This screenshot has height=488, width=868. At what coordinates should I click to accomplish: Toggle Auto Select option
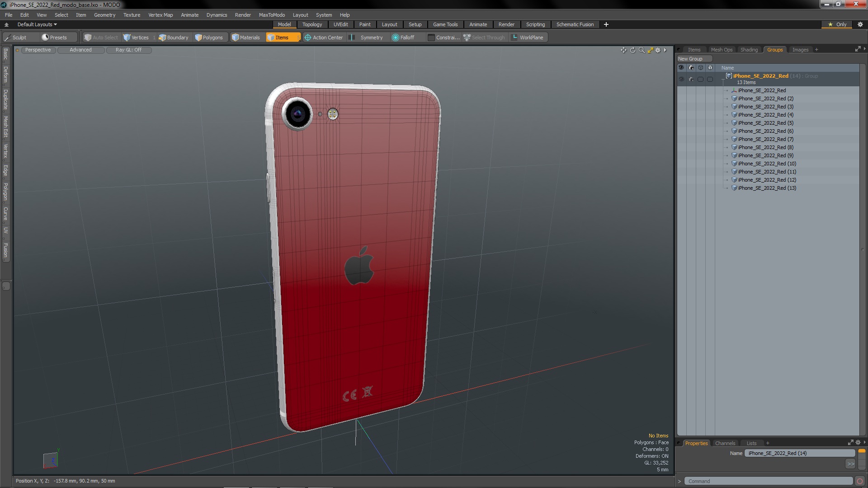click(101, 38)
